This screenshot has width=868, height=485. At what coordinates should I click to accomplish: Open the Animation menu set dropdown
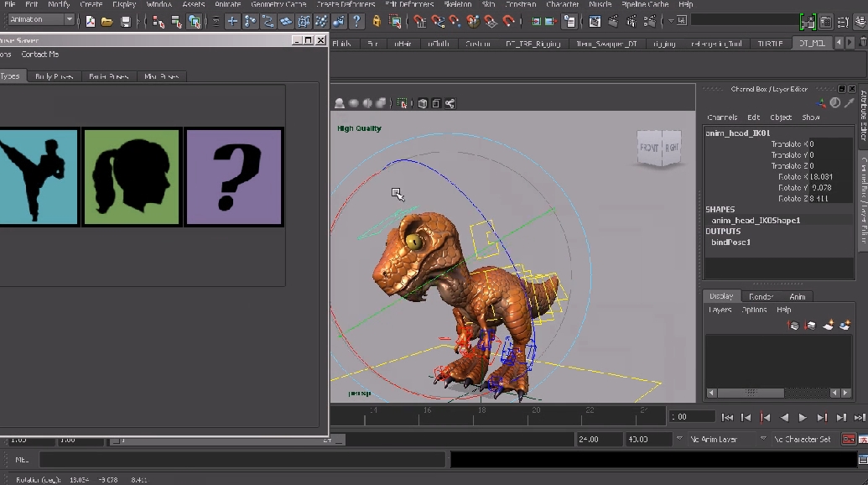pos(41,19)
